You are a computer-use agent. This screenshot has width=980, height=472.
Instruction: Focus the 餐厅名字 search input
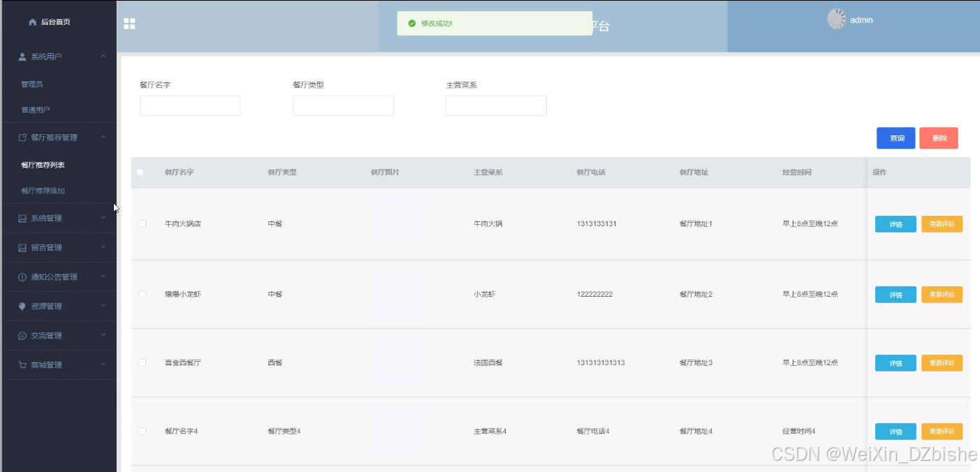point(190,105)
